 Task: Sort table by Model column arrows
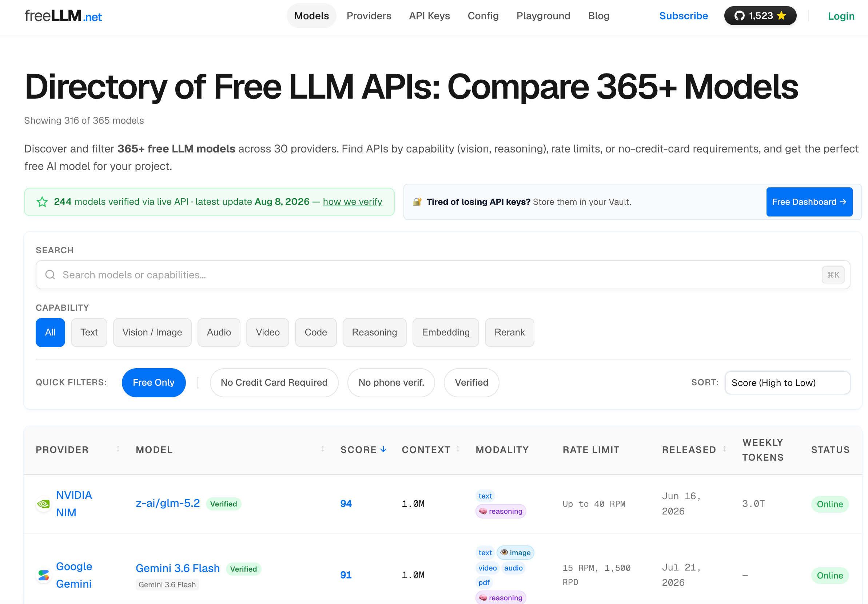pos(322,449)
